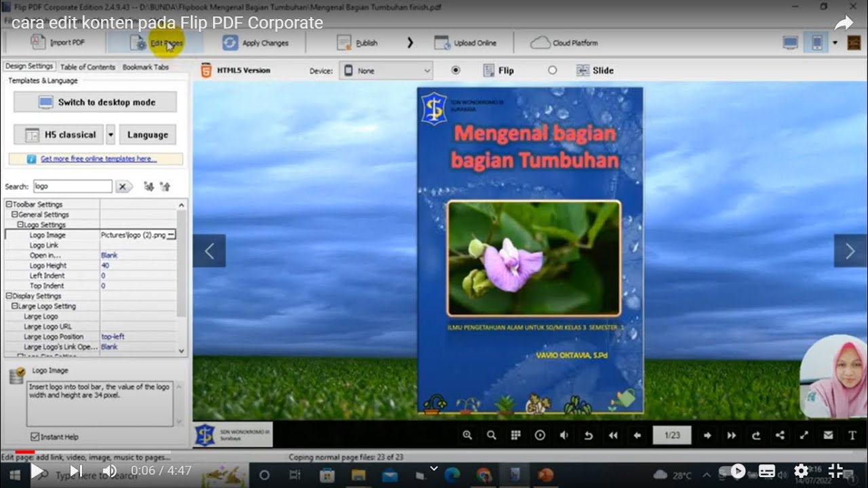Click the Large Logo Position top-left value
The height and width of the screenshot is (488, 868).
(113, 336)
